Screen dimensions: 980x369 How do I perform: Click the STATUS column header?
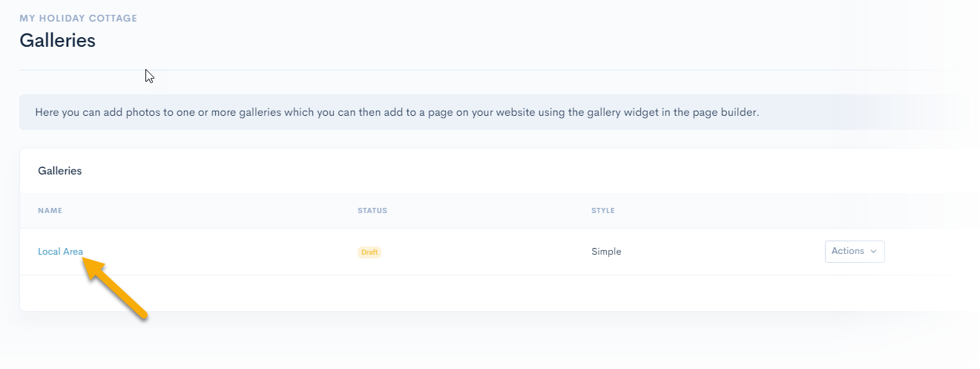coord(372,211)
